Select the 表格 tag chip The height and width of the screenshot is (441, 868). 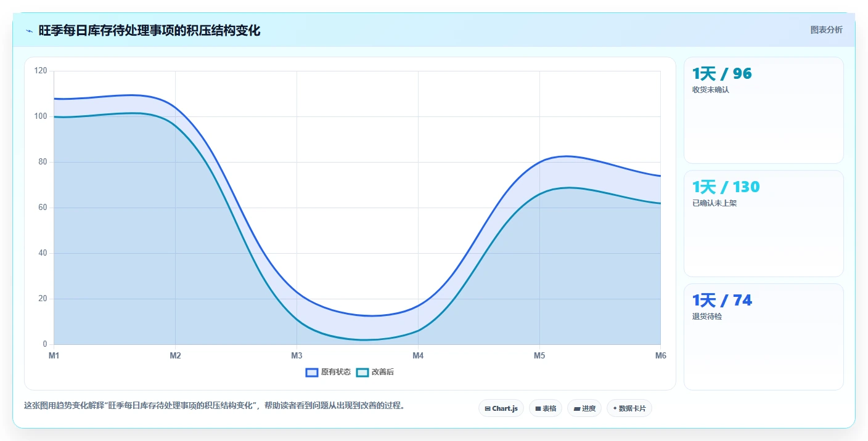(x=546, y=408)
